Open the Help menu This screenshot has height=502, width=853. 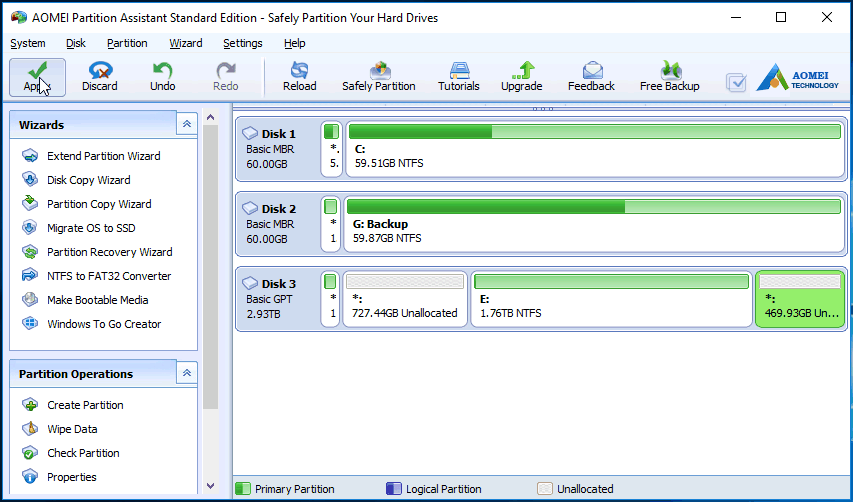294,43
